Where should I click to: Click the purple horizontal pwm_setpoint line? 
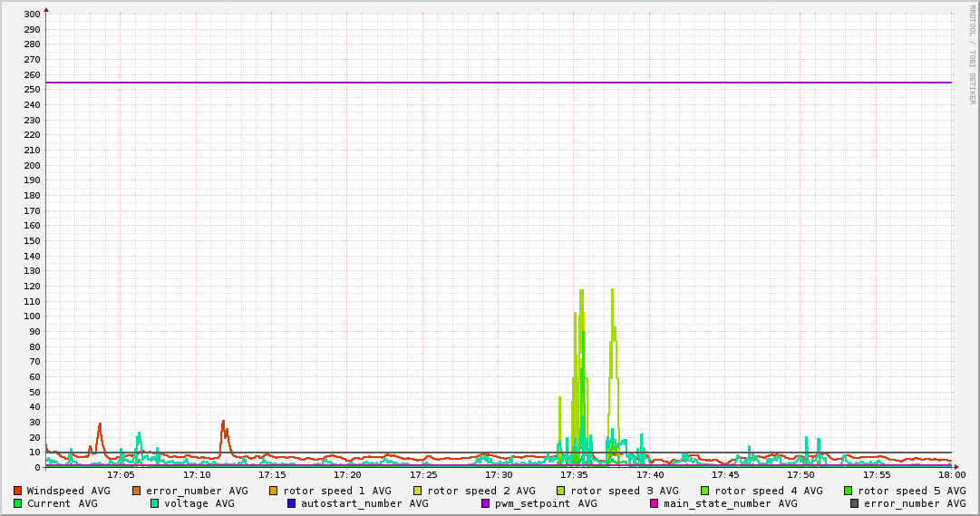[499, 83]
